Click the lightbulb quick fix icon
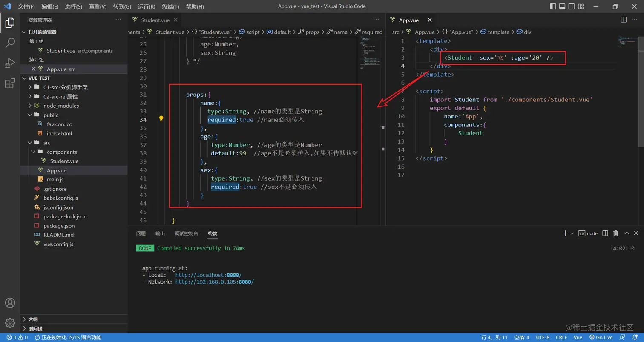This screenshot has width=644, height=342. pyautogui.click(x=161, y=119)
